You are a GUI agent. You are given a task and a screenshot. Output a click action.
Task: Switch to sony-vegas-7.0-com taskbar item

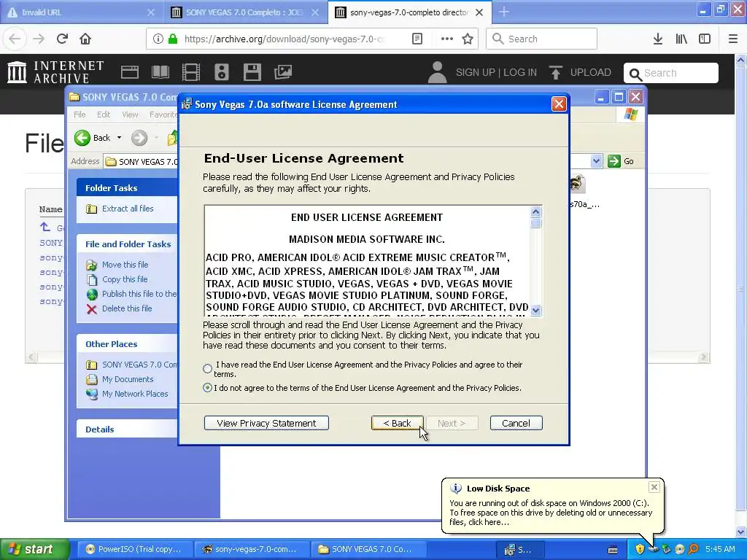pyautogui.click(x=251, y=549)
